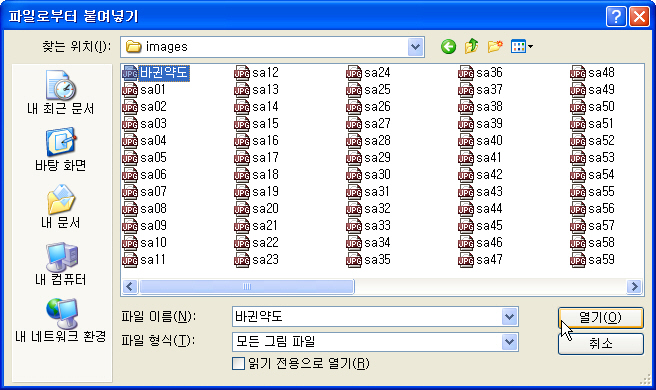Select the JPG icon of sa24

[x=354, y=73]
